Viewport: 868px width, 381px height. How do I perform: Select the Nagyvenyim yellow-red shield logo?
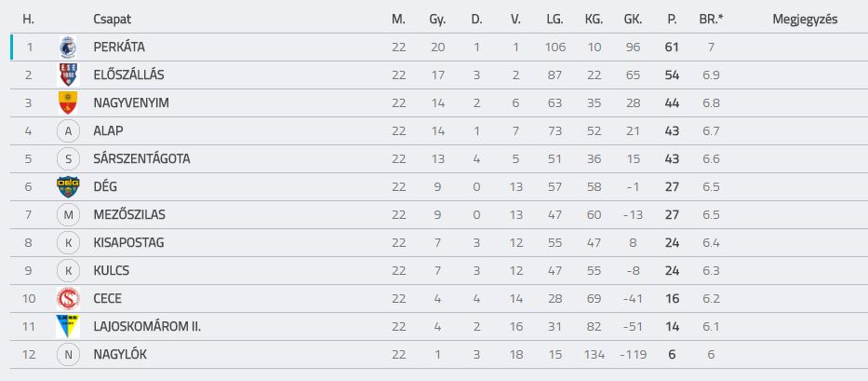(x=68, y=103)
